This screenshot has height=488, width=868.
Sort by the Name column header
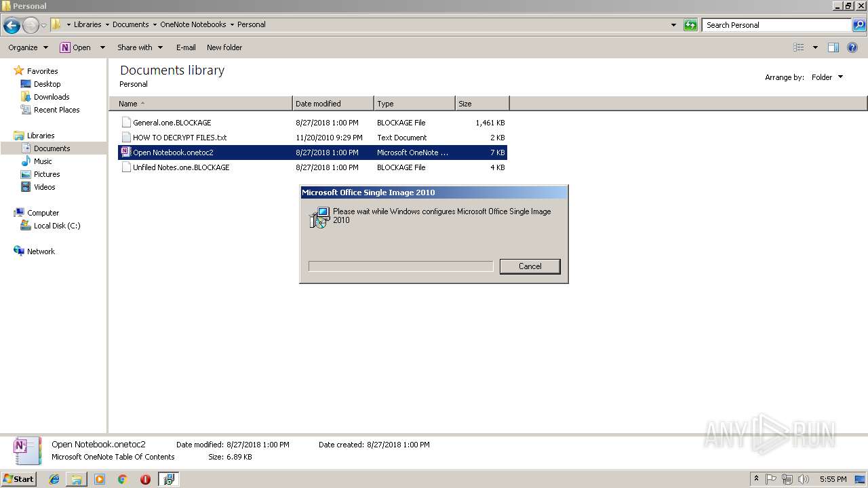tap(201, 104)
